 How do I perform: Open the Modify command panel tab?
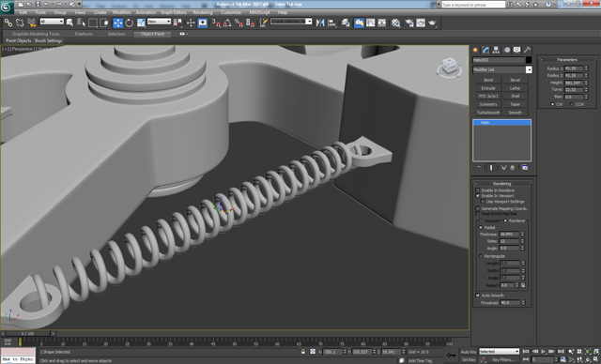pyautogui.click(x=485, y=50)
